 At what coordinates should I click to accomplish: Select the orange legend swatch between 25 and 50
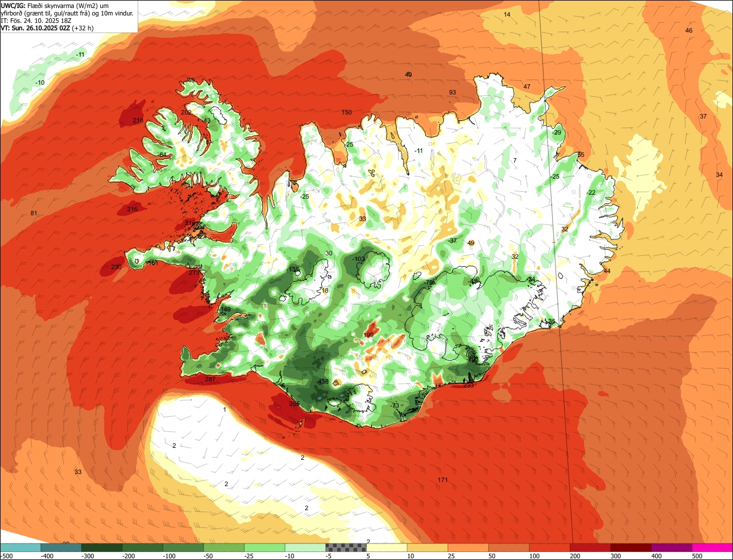468,547
